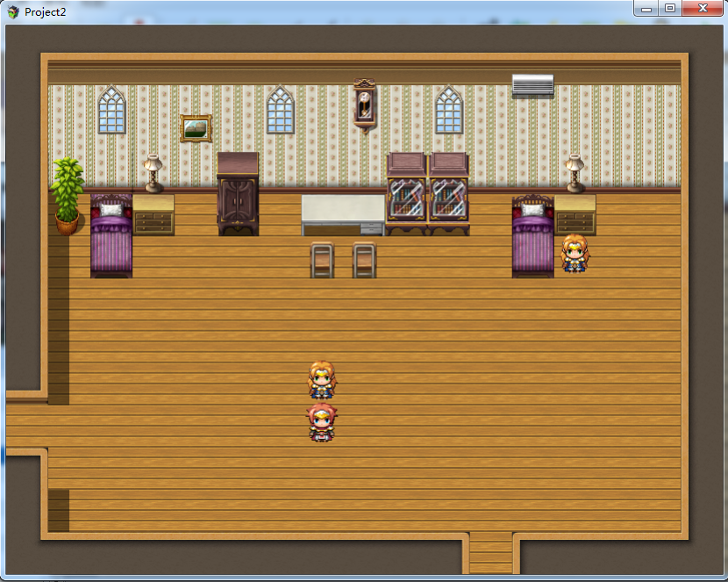
Task: Click the potted green plant
Action: coord(68,196)
